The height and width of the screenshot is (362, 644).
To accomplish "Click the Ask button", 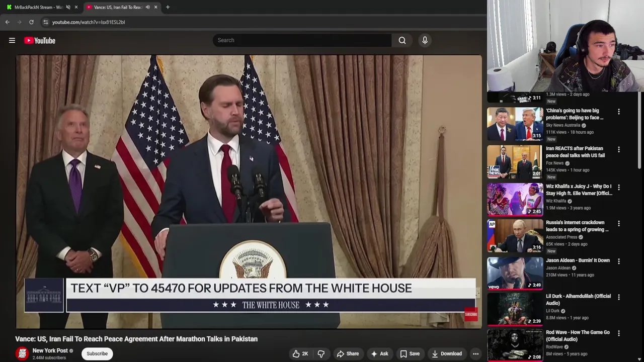I will pos(379,353).
